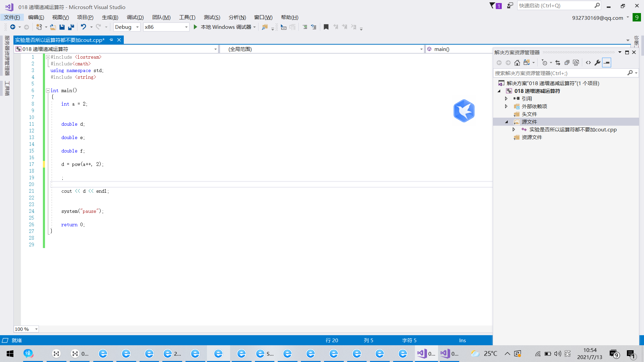Collapse the 源文件 folder node

click(x=506, y=122)
